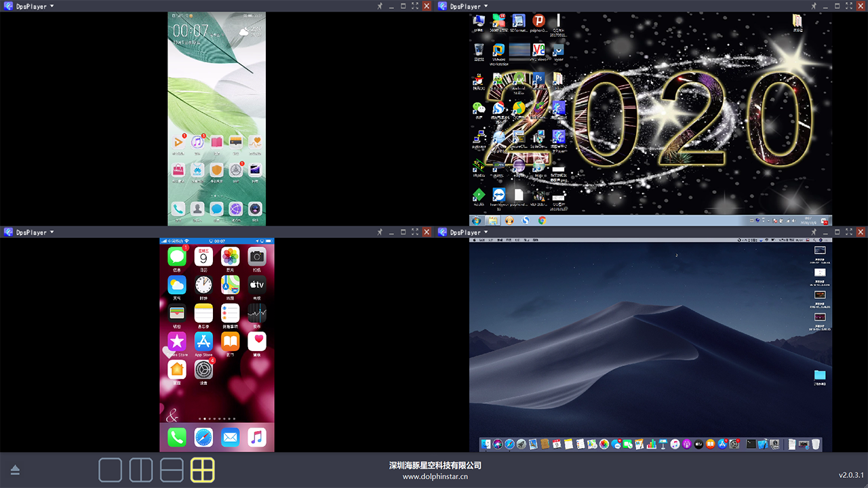Expand the bottom-right DpsPlayer dropdown menu

pos(486,232)
